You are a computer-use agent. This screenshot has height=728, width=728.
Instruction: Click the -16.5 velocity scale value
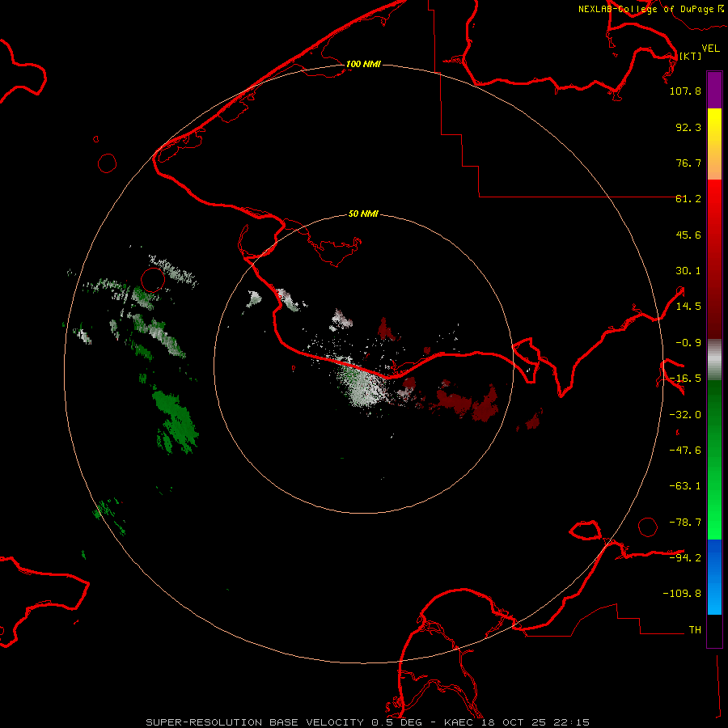click(685, 379)
